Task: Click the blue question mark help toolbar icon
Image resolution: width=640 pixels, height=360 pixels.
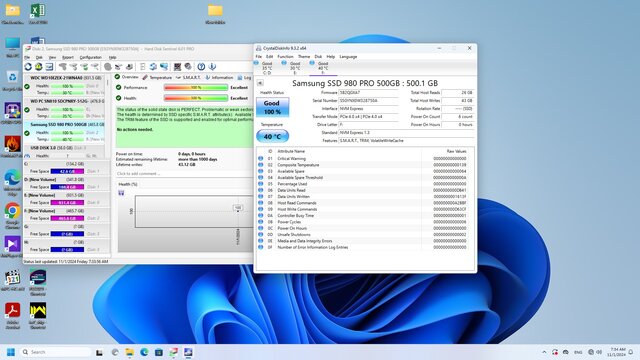Action: click(201, 67)
